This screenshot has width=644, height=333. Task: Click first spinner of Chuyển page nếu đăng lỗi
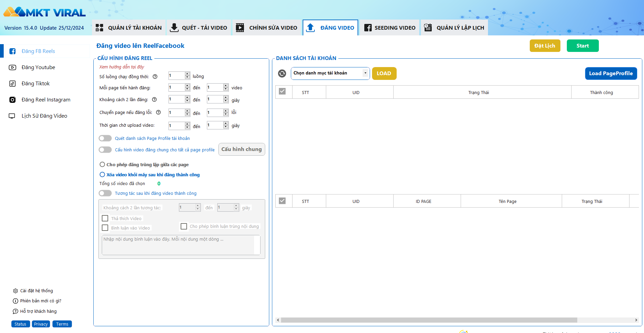[179, 113]
